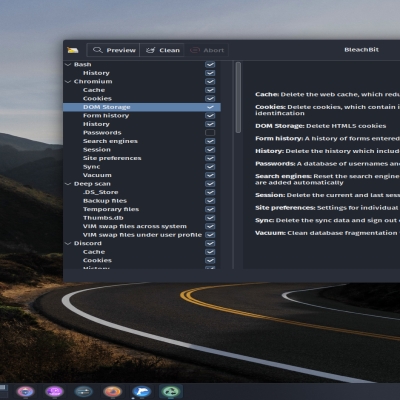
Task: Uncheck the Session checkbox
Action: [210, 150]
